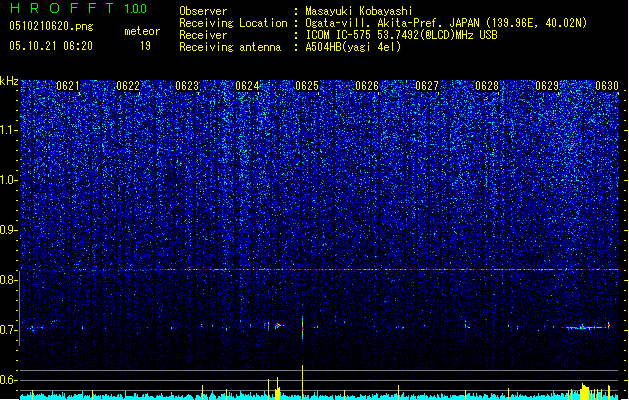Click the green 'meteor' label
629x400 pixels.
[142, 31]
